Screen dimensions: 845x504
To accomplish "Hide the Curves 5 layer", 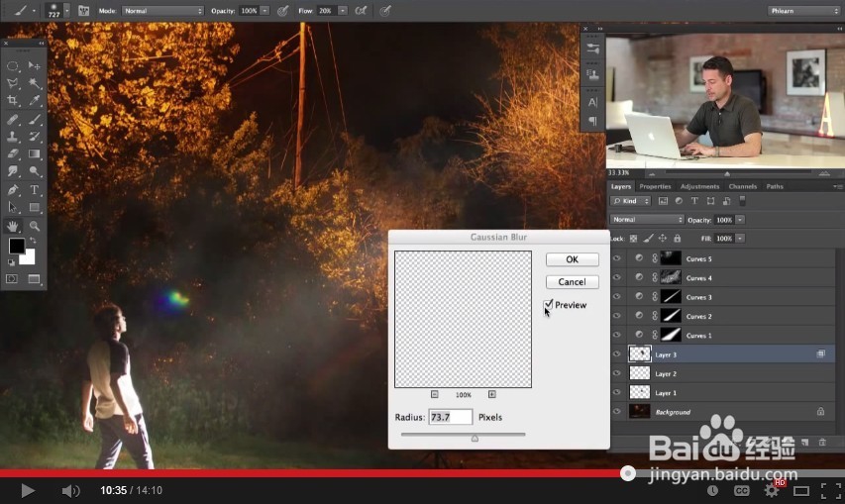I will [x=617, y=258].
